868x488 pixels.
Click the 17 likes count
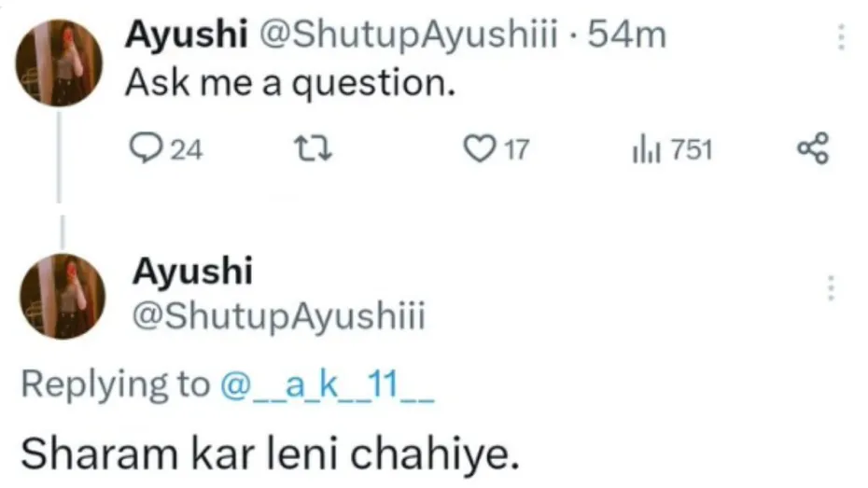515,149
